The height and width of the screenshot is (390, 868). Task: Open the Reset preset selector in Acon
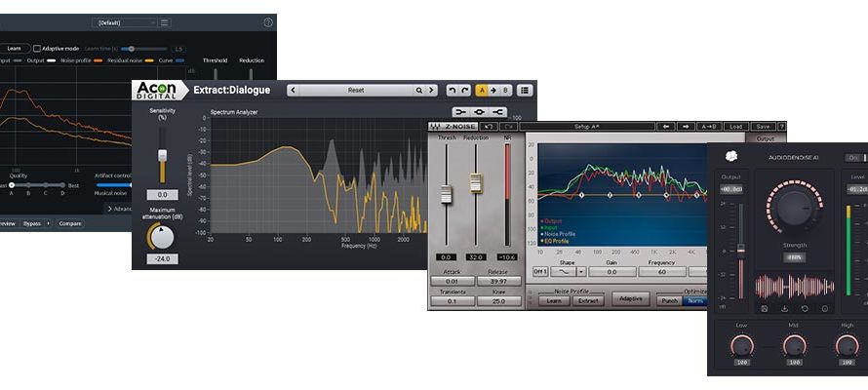coord(356,90)
